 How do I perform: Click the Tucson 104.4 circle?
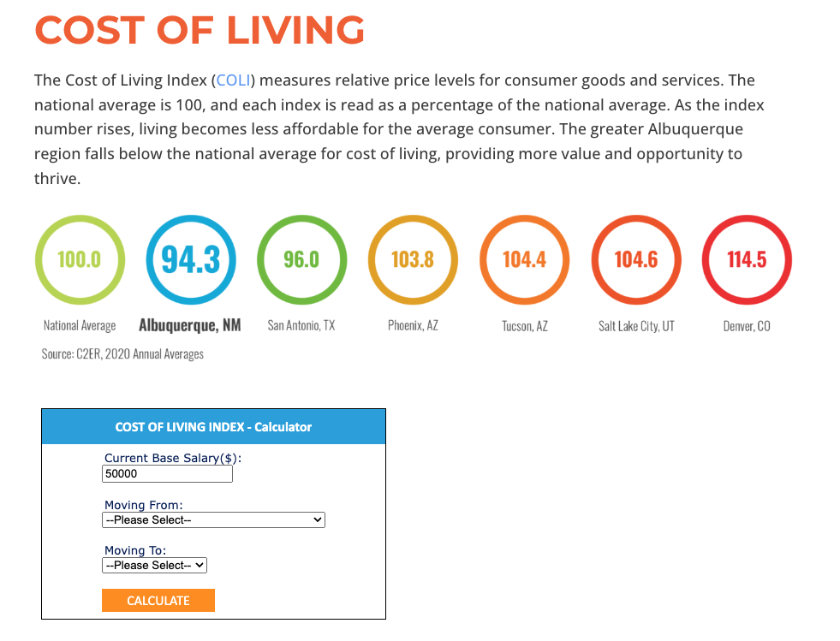[524, 259]
